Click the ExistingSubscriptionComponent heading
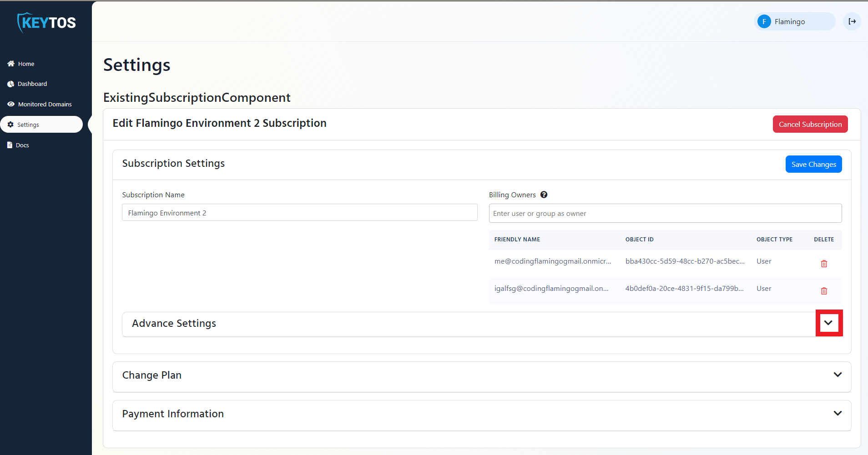868x455 pixels. (197, 97)
